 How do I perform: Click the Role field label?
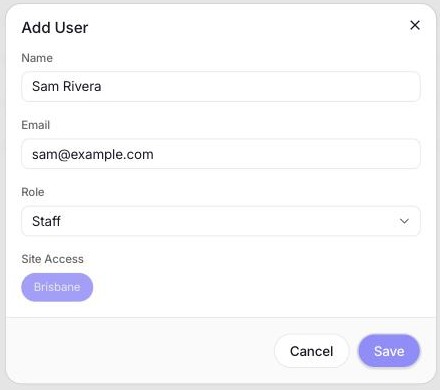[33, 192]
